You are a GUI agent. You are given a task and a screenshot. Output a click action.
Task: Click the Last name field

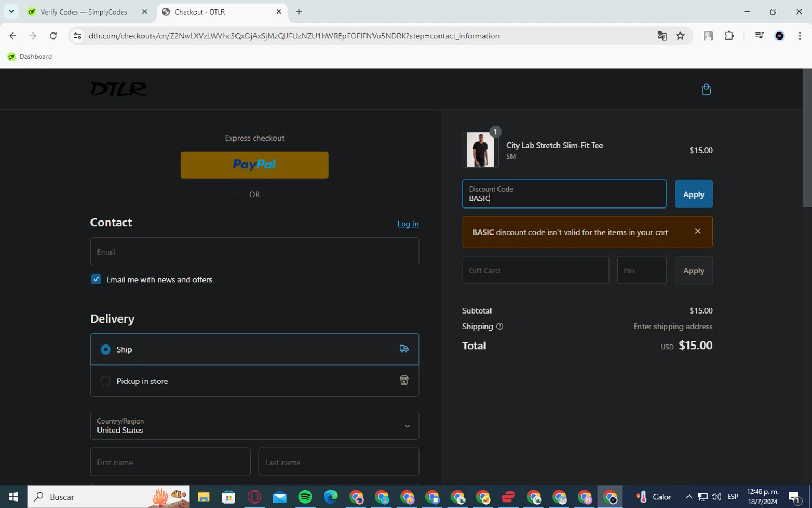(x=339, y=462)
